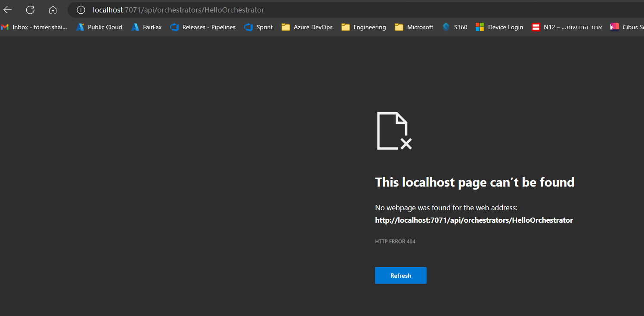644x316 pixels.
Task: Click the N12 news site bookmark icon
Action: 536,27
